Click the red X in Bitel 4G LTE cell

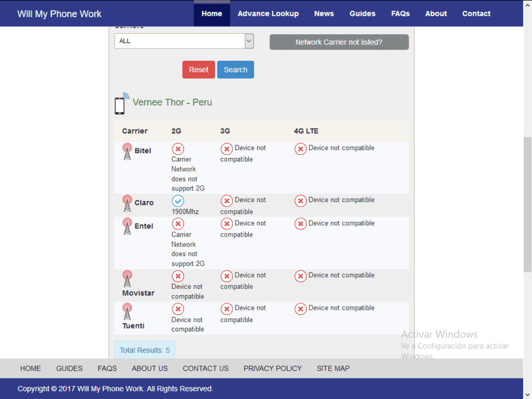coord(300,149)
